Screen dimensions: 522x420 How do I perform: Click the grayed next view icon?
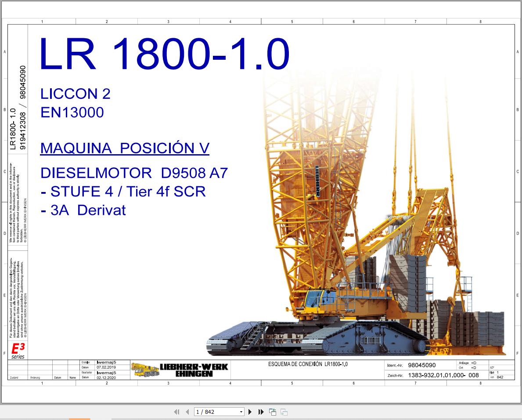284,412
